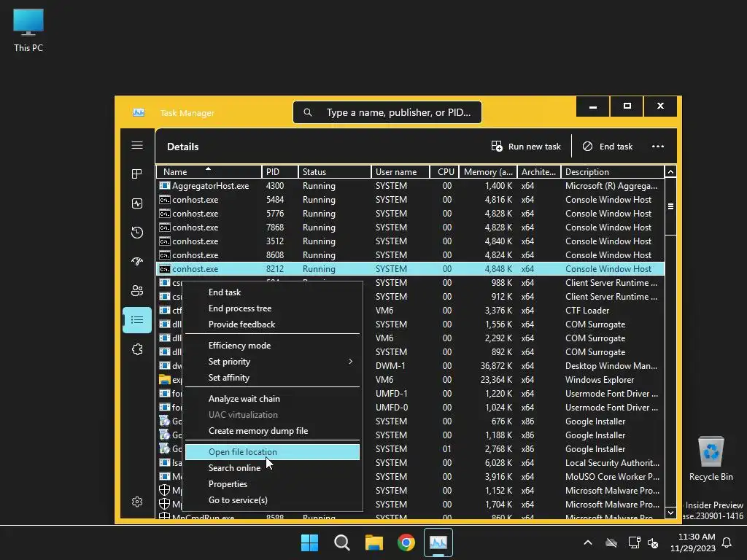Click the Desktop Window Man... description

click(611, 366)
